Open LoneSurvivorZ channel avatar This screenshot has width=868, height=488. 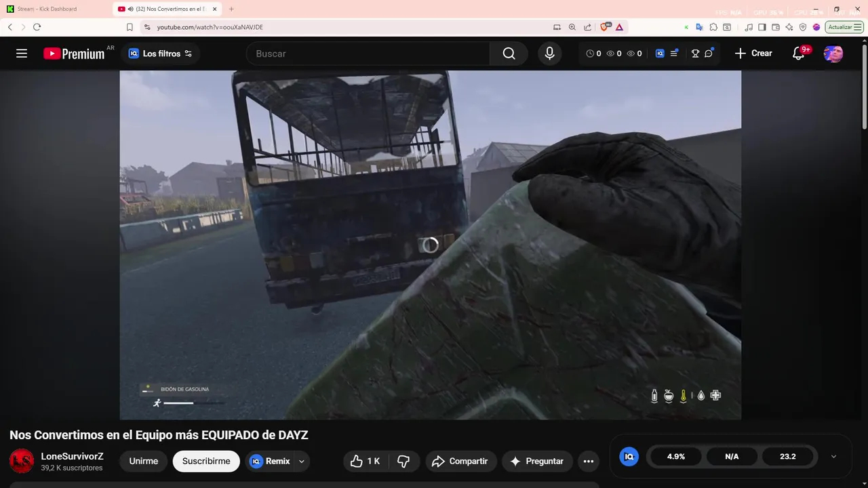pyautogui.click(x=22, y=461)
